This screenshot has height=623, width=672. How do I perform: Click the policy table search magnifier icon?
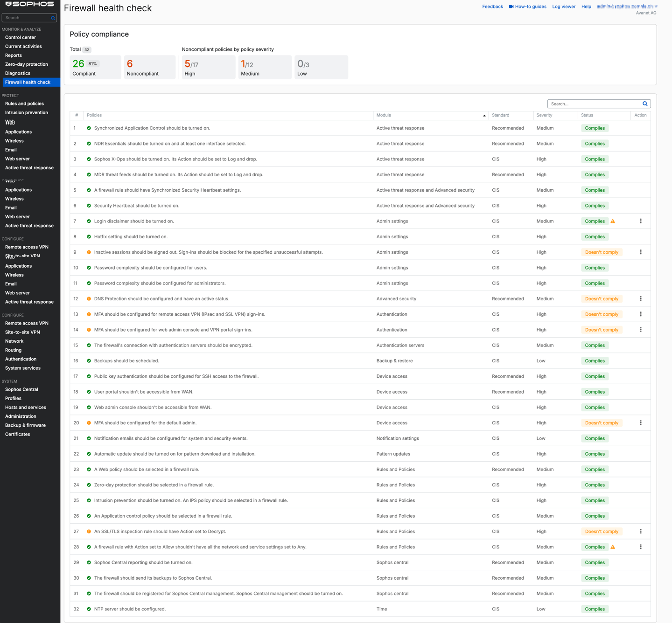(x=645, y=104)
